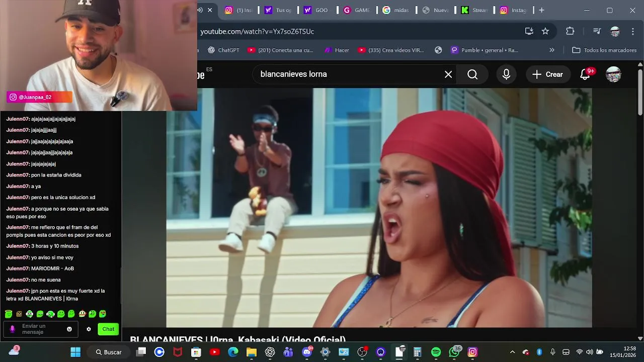Switch to the (1) Instagram tab

point(238,10)
